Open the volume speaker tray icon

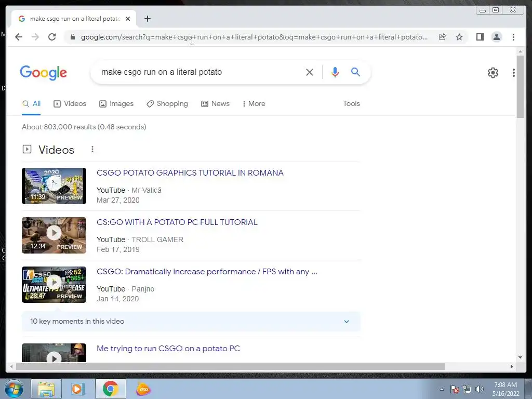(479, 389)
